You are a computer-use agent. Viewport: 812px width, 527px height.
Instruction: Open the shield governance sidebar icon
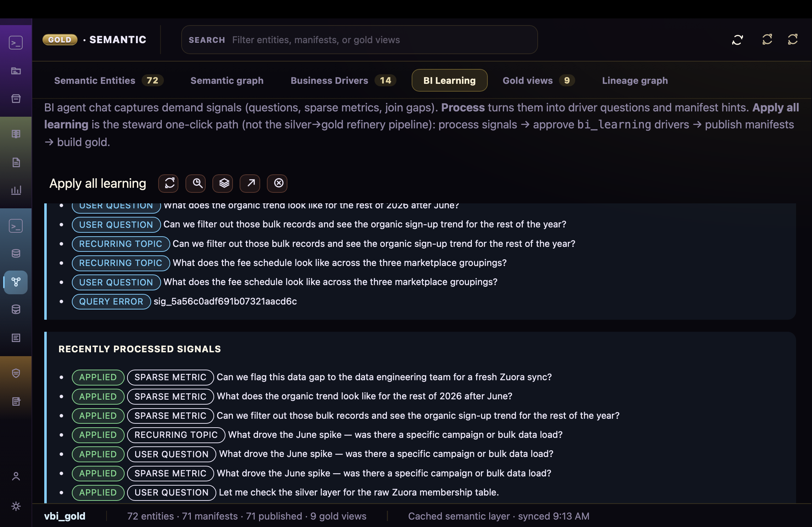tap(16, 373)
